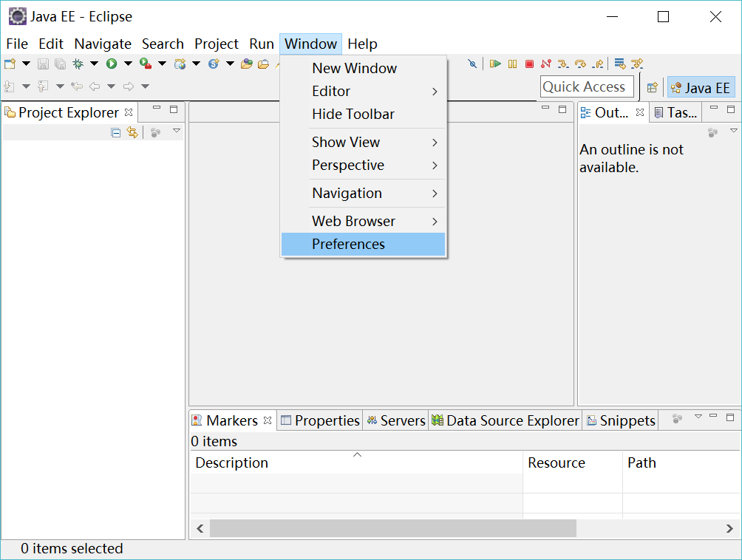Viewport: 742px width, 560px height.
Task: Open dropdown arrow beside New Servlet icon
Action: (x=230, y=64)
